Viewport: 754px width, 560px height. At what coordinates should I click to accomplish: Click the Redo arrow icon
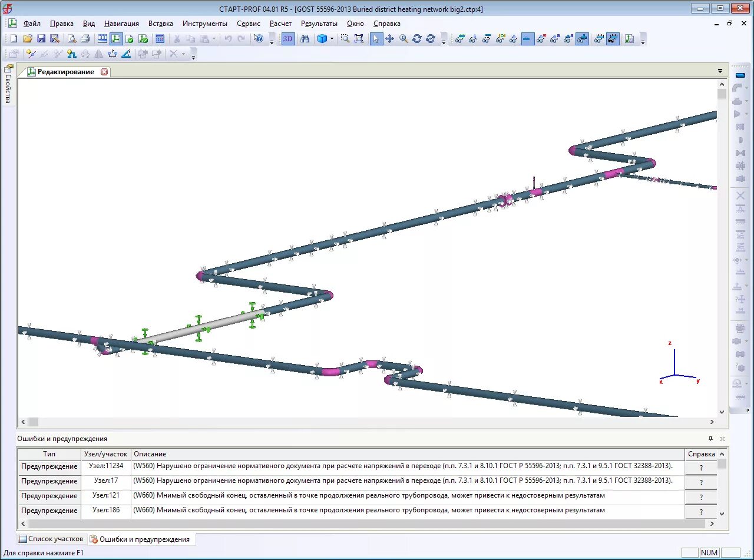click(x=242, y=39)
